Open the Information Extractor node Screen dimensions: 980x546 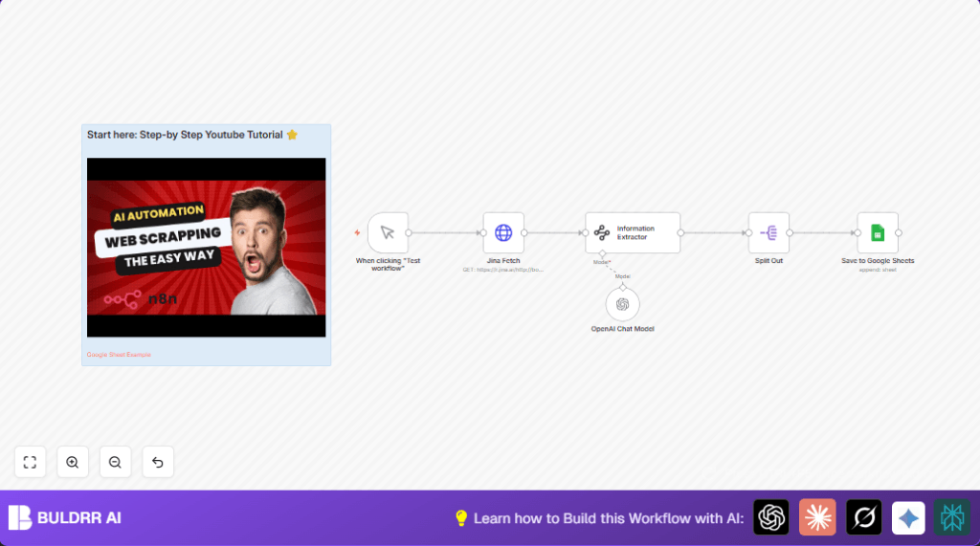click(633, 233)
